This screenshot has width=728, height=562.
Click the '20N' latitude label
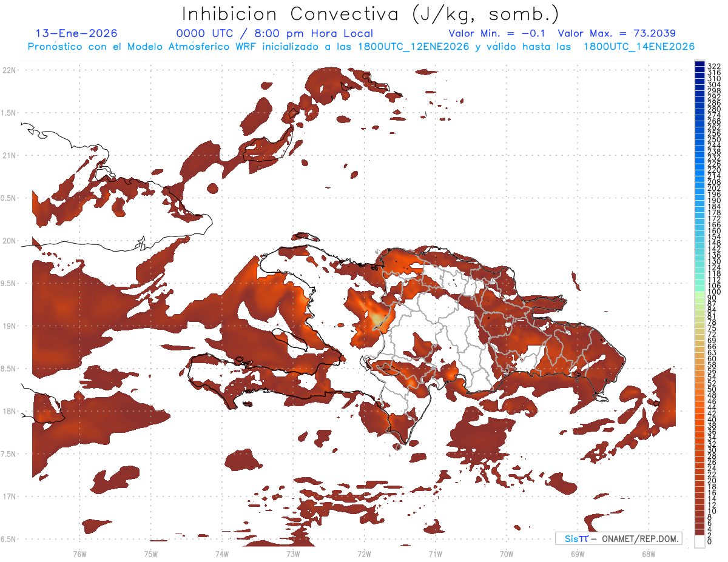(x=10, y=241)
